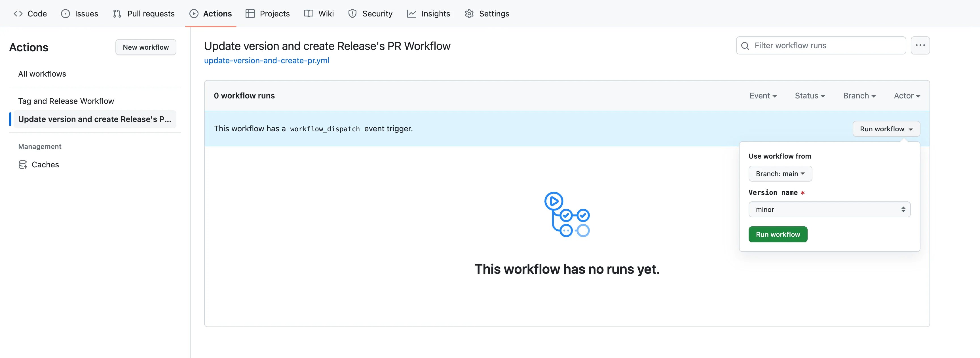The width and height of the screenshot is (980, 358).
Task: Expand the Status filter dropdown
Action: (809, 96)
